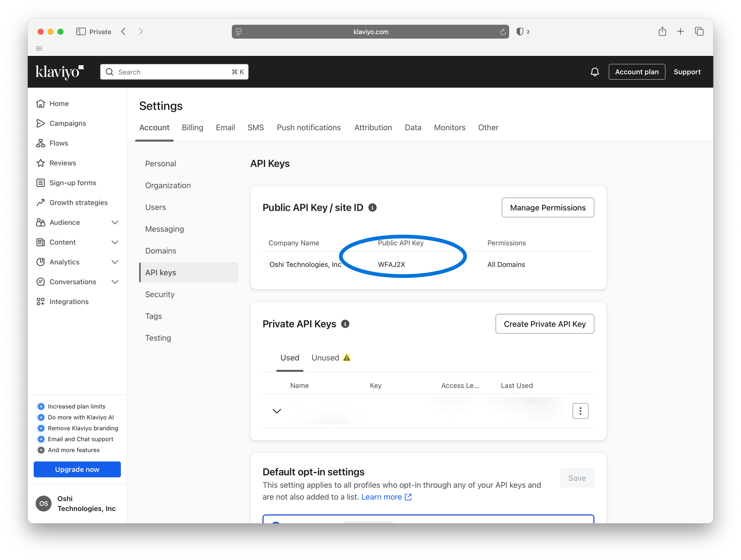The width and height of the screenshot is (741, 560).
Task: Expand the Conversations menu chevron
Action: coord(115,282)
